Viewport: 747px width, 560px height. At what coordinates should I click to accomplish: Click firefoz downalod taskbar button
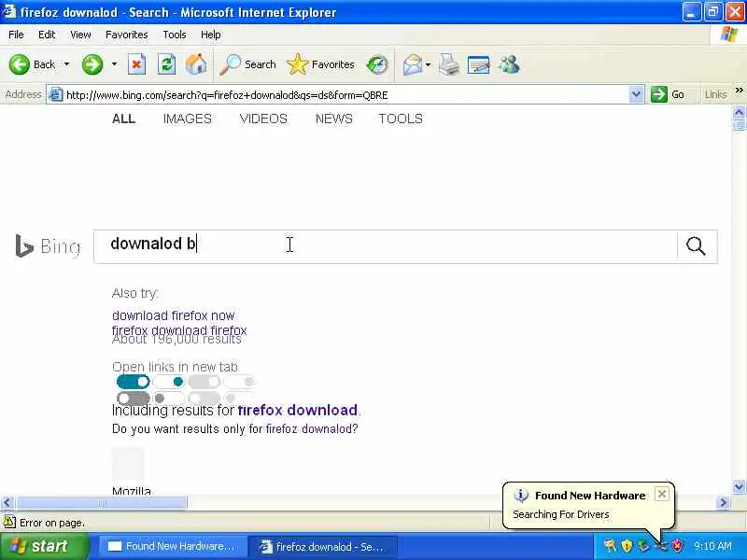tap(322, 546)
